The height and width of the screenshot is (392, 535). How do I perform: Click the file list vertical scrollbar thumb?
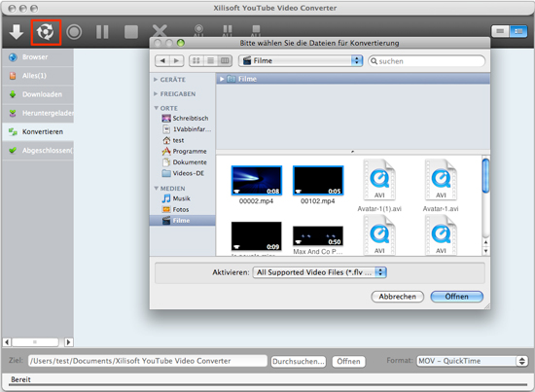pos(485,176)
